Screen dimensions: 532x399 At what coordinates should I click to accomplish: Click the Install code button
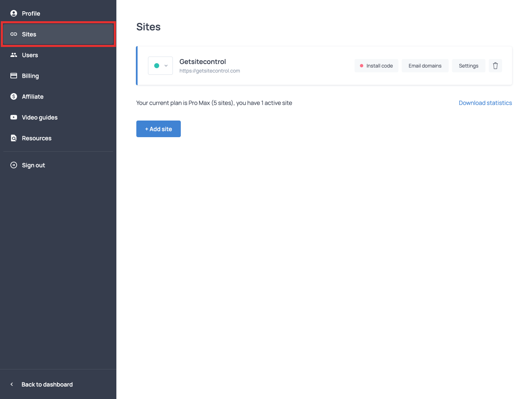pos(376,66)
